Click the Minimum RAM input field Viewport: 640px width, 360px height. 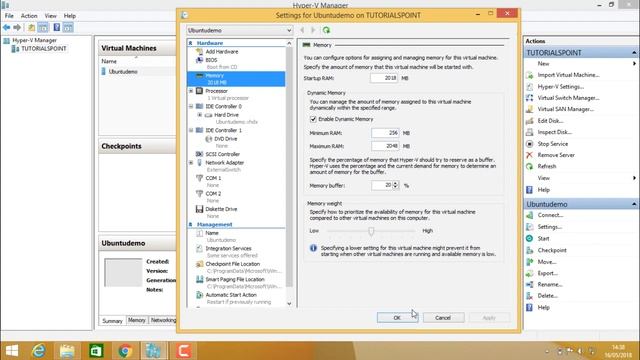pyautogui.click(x=385, y=133)
